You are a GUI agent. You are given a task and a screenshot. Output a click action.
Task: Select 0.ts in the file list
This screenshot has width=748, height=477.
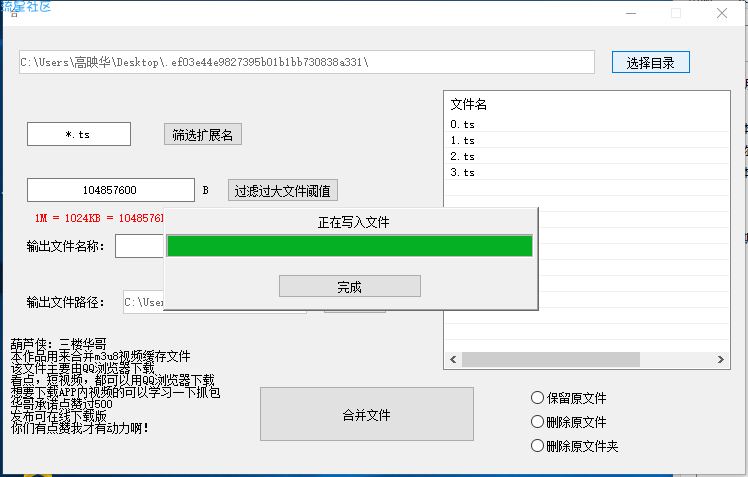(x=462, y=124)
